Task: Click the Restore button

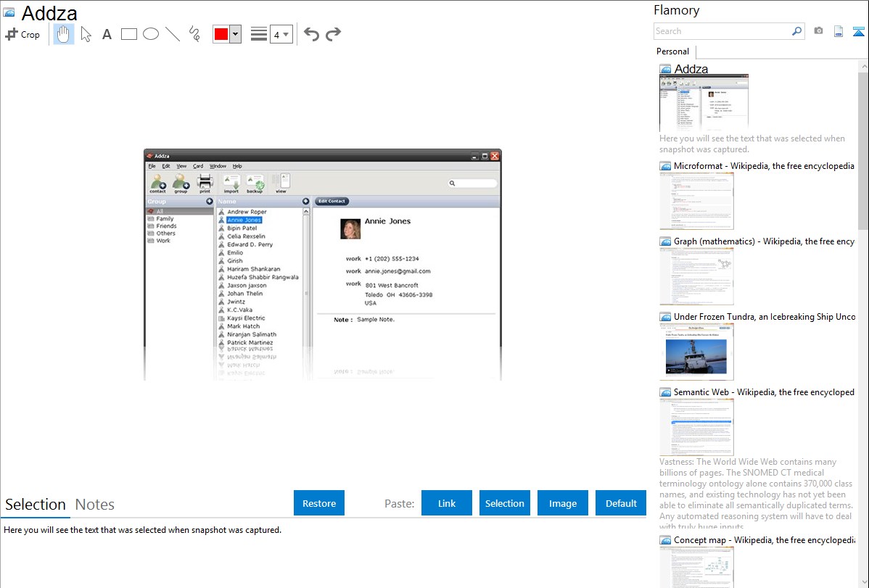Action: 319,503
